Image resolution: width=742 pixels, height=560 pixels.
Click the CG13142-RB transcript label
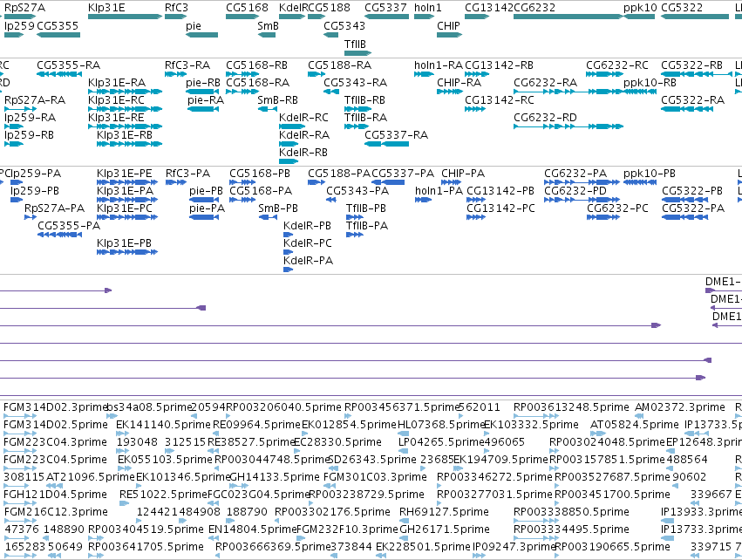(500, 65)
